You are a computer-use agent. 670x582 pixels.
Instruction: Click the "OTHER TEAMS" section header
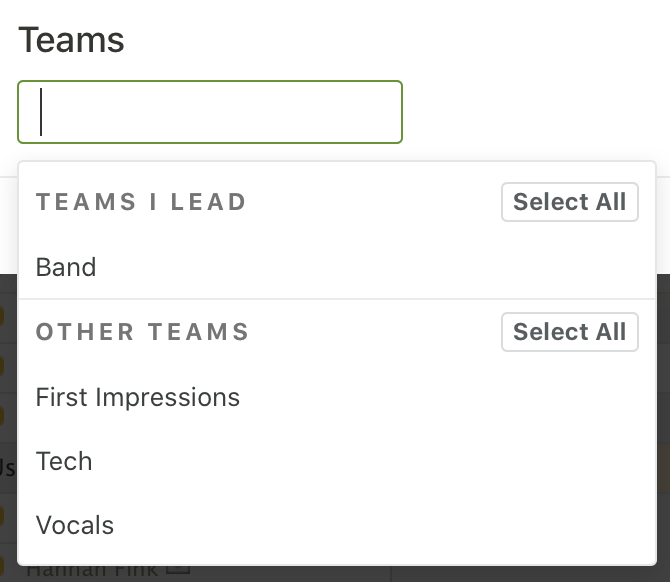click(142, 332)
